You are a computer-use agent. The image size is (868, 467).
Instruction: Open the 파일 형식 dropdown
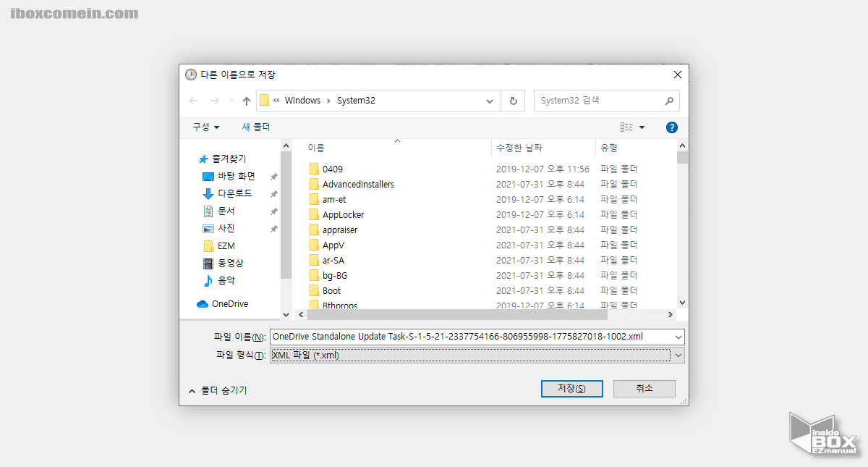coord(678,355)
